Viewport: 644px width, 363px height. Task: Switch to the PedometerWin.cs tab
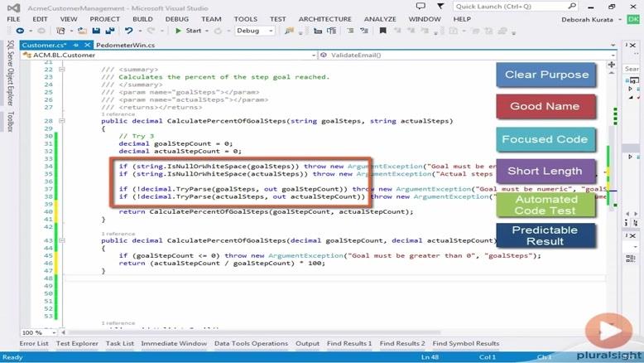tap(125, 45)
